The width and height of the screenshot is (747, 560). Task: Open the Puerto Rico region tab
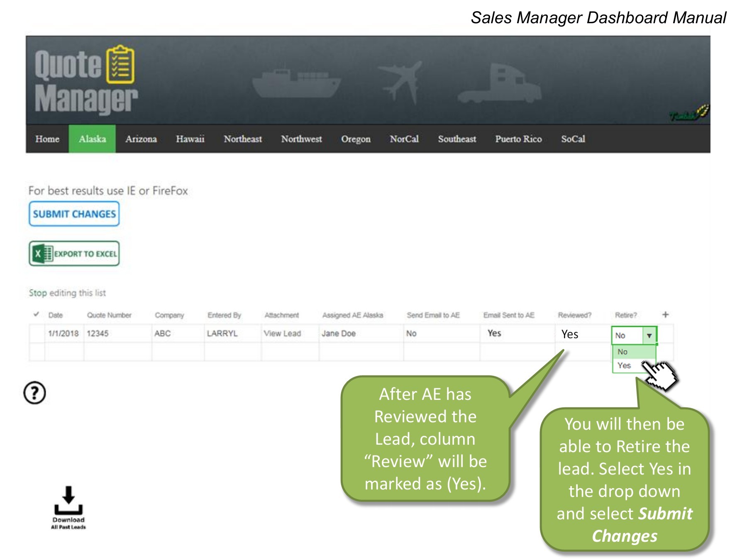(518, 139)
